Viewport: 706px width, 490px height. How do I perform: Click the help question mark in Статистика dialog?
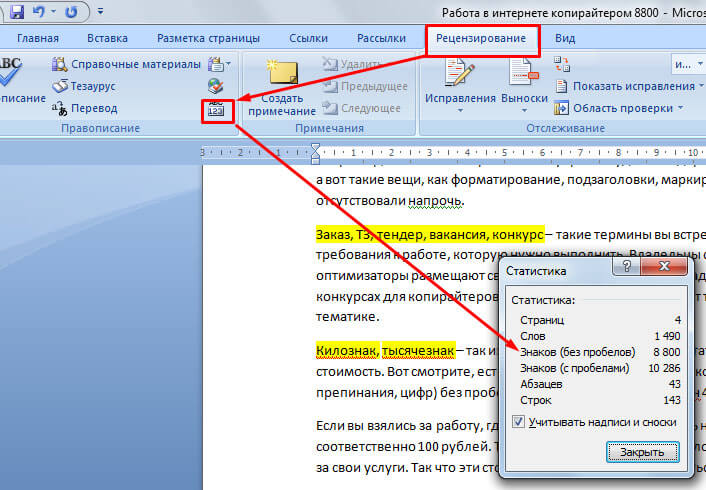click(x=625, y=270)
